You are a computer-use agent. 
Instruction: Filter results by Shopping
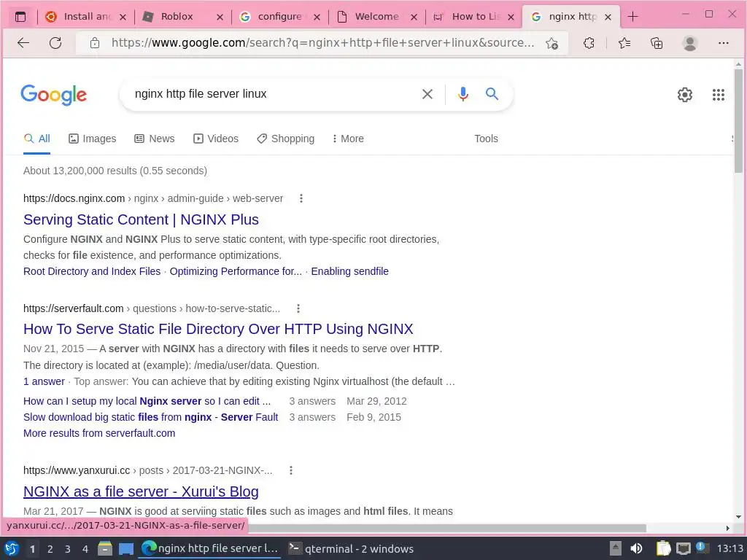pos(285,139)
